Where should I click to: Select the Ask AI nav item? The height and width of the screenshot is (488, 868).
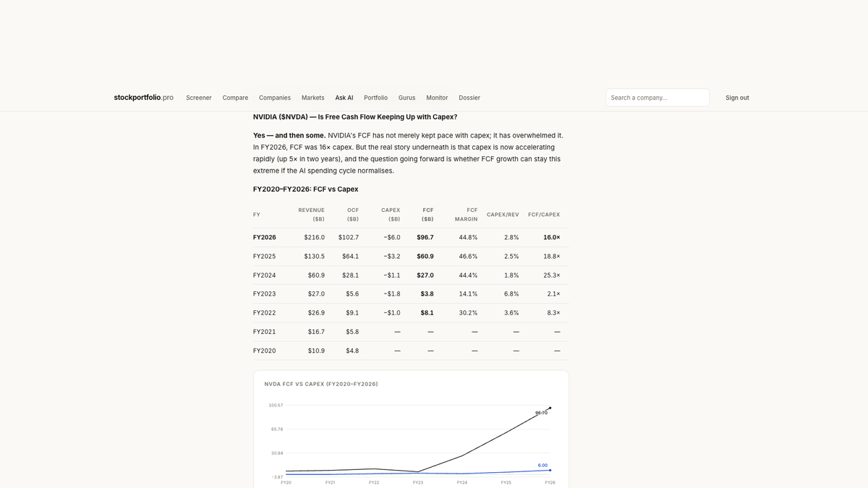[x=344, y=98]
